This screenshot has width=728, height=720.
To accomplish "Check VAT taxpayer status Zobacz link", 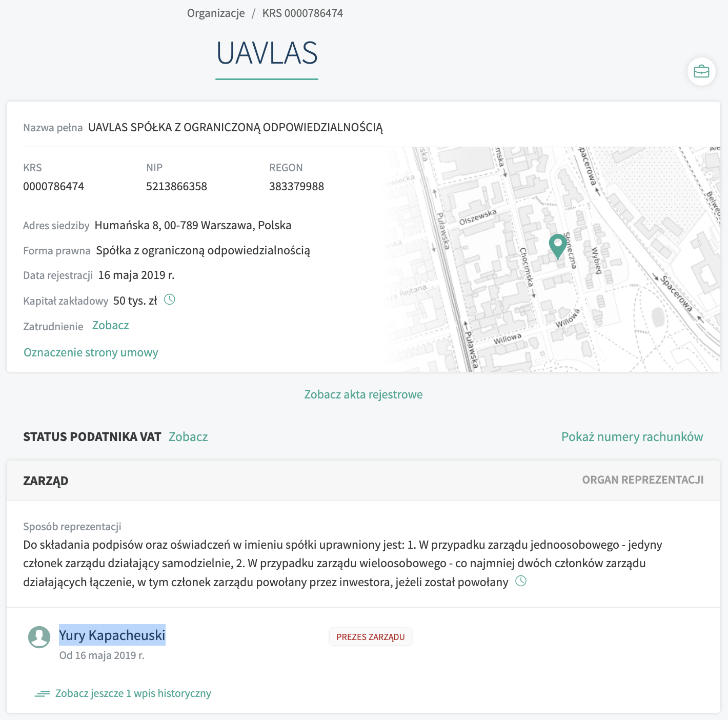I will click(x=188, y=437).
